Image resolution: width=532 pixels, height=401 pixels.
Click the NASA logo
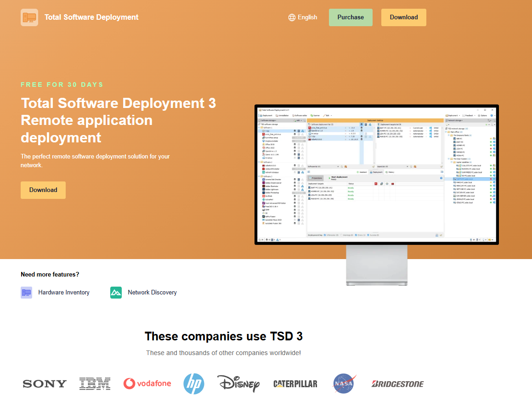(x=345, y=384)
